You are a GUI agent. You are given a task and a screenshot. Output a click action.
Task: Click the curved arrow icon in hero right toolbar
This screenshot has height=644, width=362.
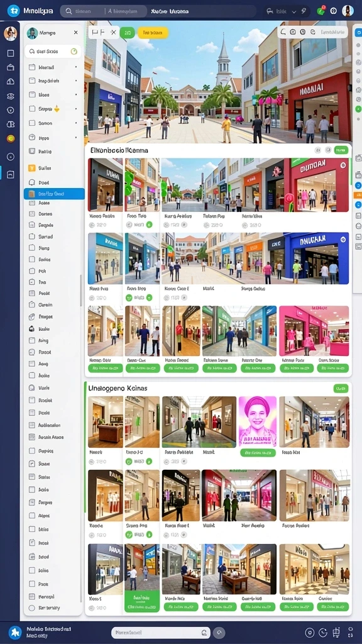point(283,32)
